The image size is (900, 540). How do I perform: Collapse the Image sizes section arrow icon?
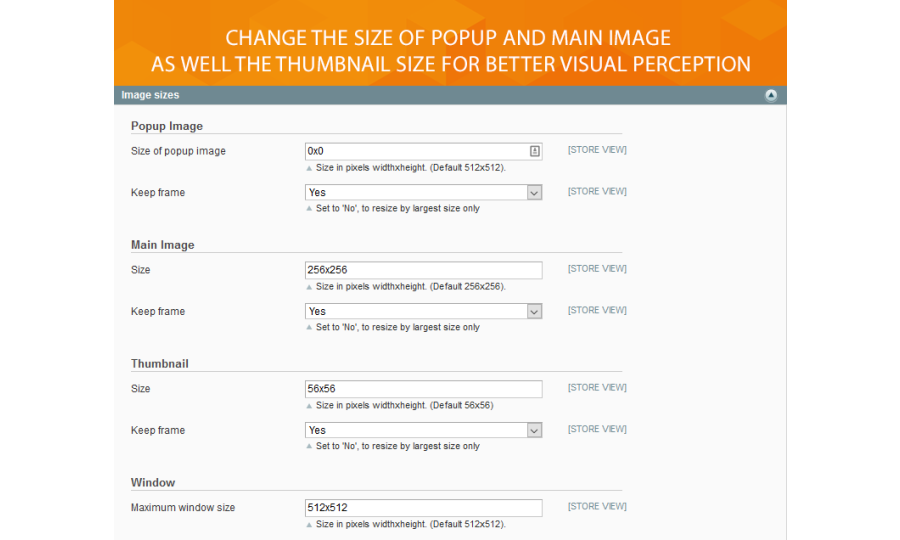[771, 95]
